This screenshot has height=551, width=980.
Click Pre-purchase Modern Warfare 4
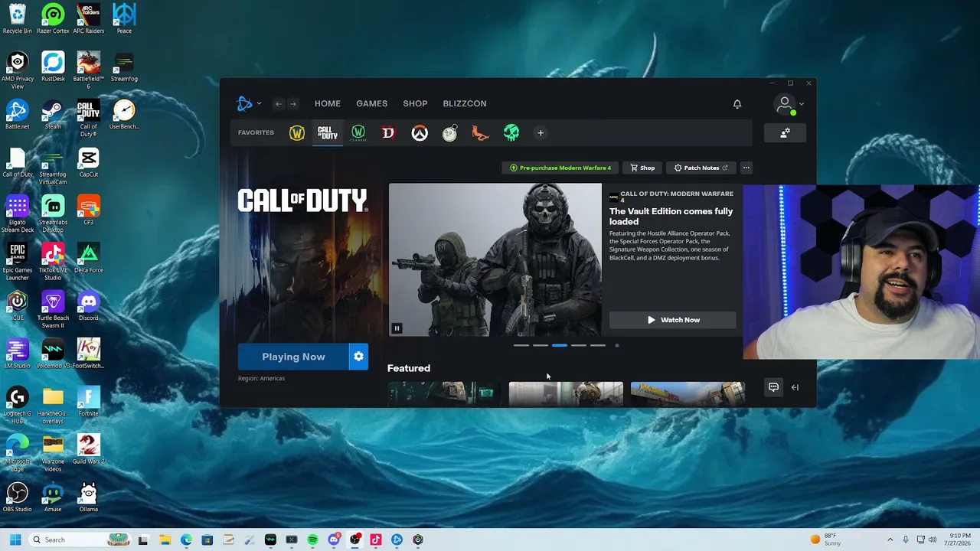coord(560,168)
